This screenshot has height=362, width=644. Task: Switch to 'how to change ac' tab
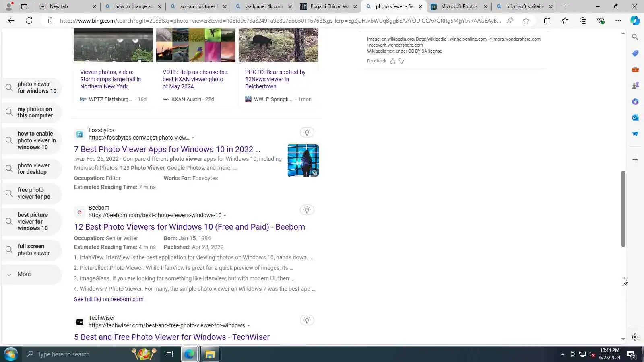[133, 6]
